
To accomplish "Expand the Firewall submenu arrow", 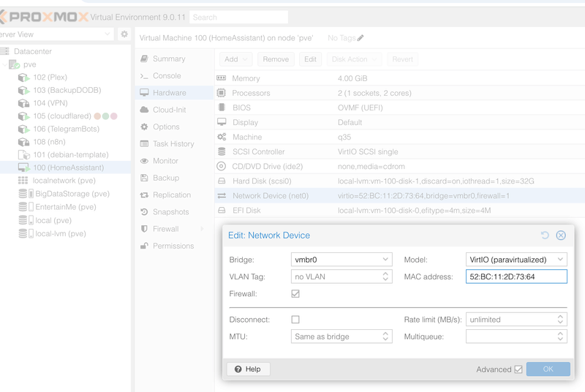I will point(203,229).
